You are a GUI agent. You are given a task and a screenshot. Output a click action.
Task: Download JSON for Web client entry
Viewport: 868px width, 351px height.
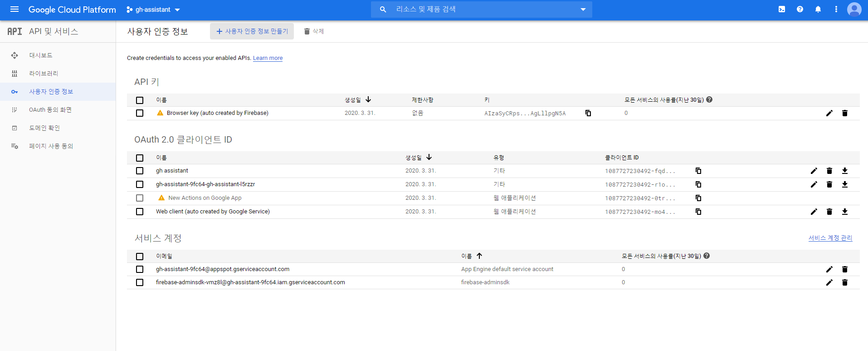click(845, 212)
